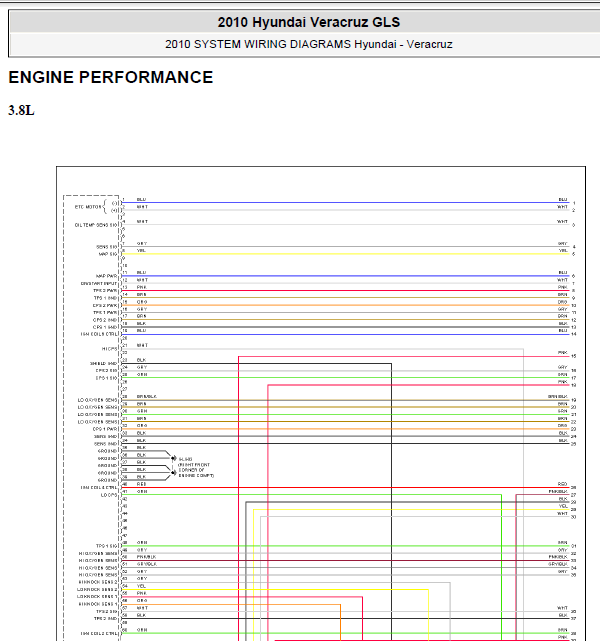Click the 'OIL TEMP SENS SIG' pin label
Viewport: 600px width, 641px height.
click(96, 225)
